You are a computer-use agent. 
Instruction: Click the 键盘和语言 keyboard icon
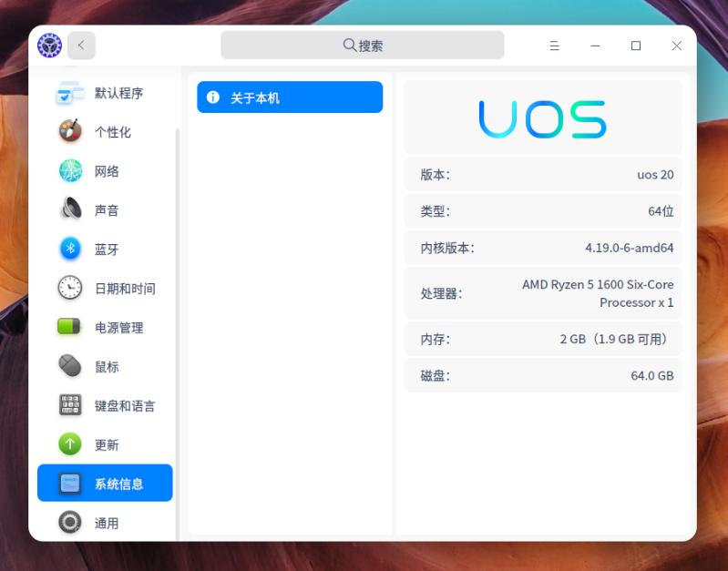(x=70, y=405)
